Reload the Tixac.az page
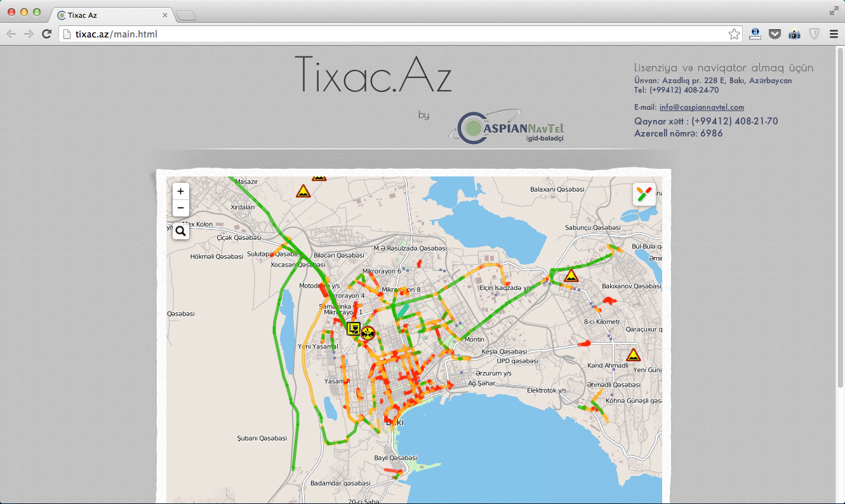The image size is (845, 504). click(46, 34)
